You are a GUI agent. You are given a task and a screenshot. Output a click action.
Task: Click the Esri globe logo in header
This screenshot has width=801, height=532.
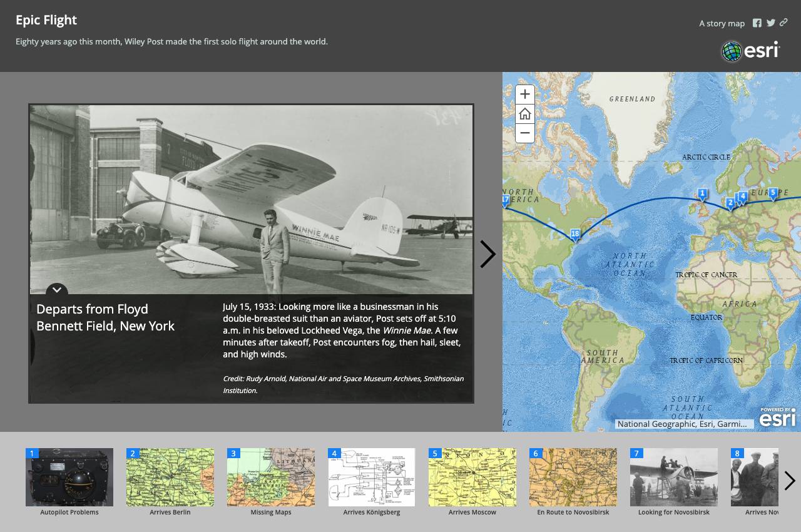750,51
